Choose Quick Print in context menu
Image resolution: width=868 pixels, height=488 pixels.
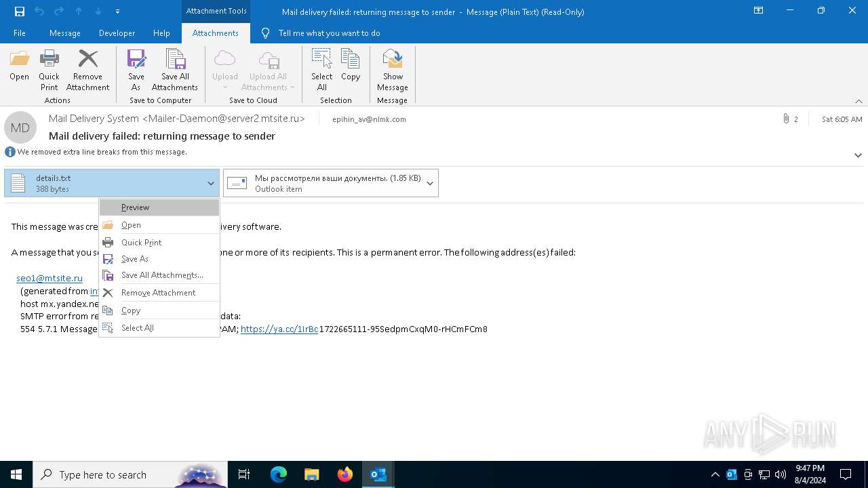pyautogui.click(x=159, y=243)
